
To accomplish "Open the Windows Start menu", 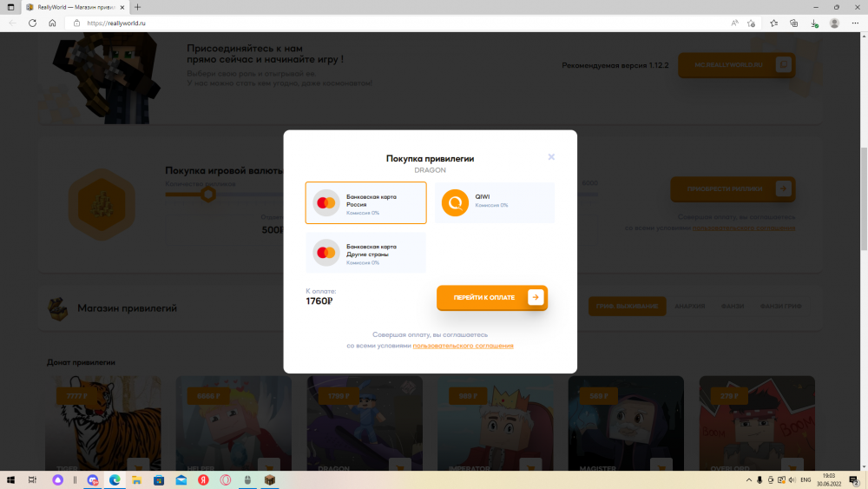I will coord(10,480).
